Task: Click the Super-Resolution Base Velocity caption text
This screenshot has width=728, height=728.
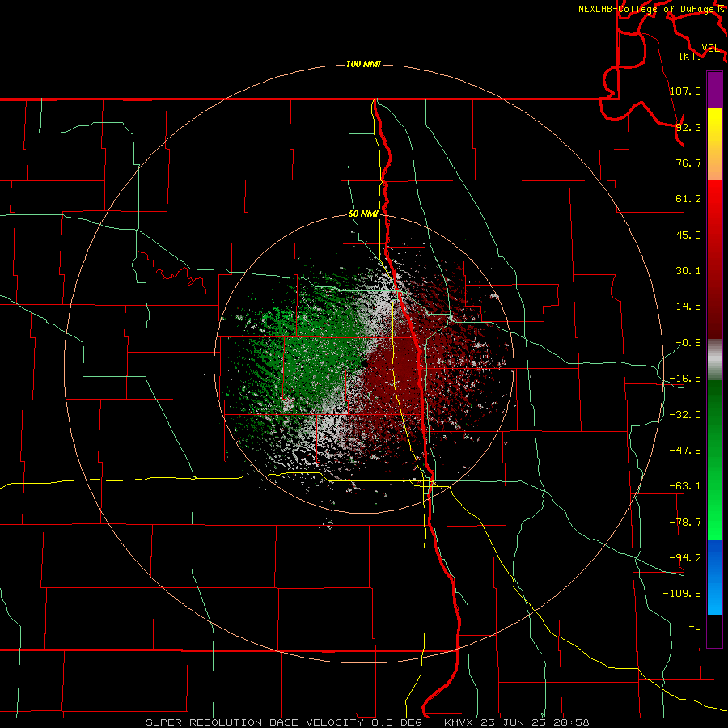Action: click(x=367, y=722)
